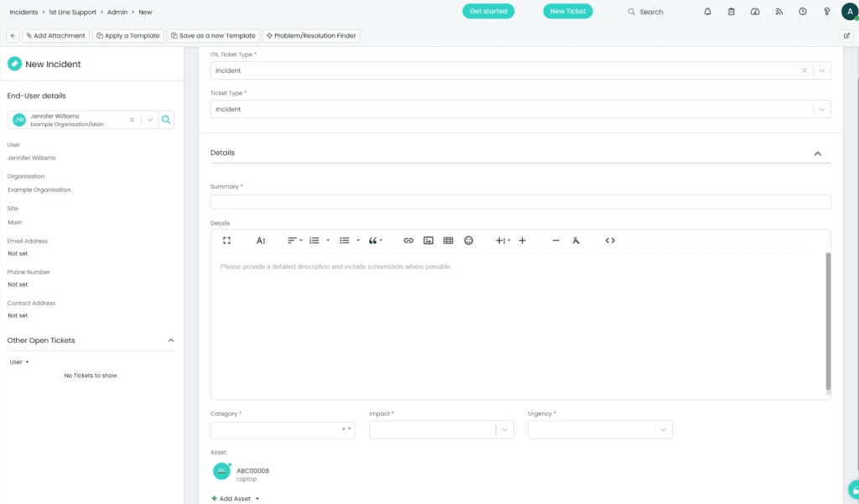
Task: Collapse the Other Open Tickets section
Action: 171,340
